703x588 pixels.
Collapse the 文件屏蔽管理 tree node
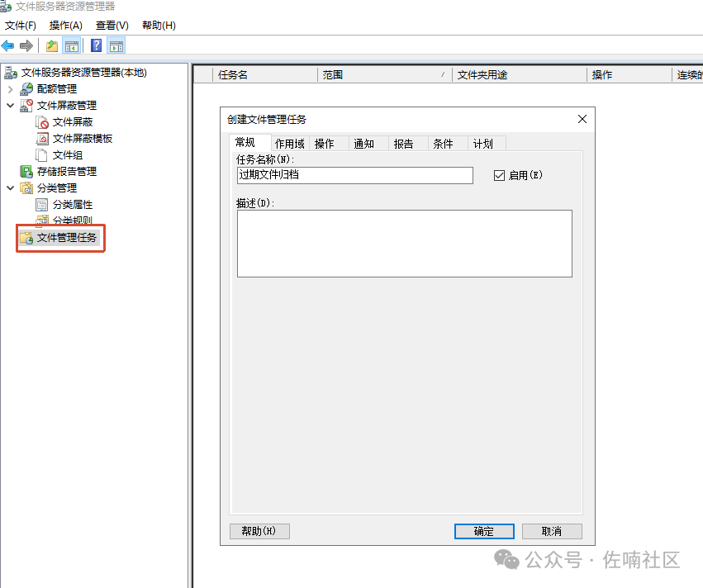(10, 106)
